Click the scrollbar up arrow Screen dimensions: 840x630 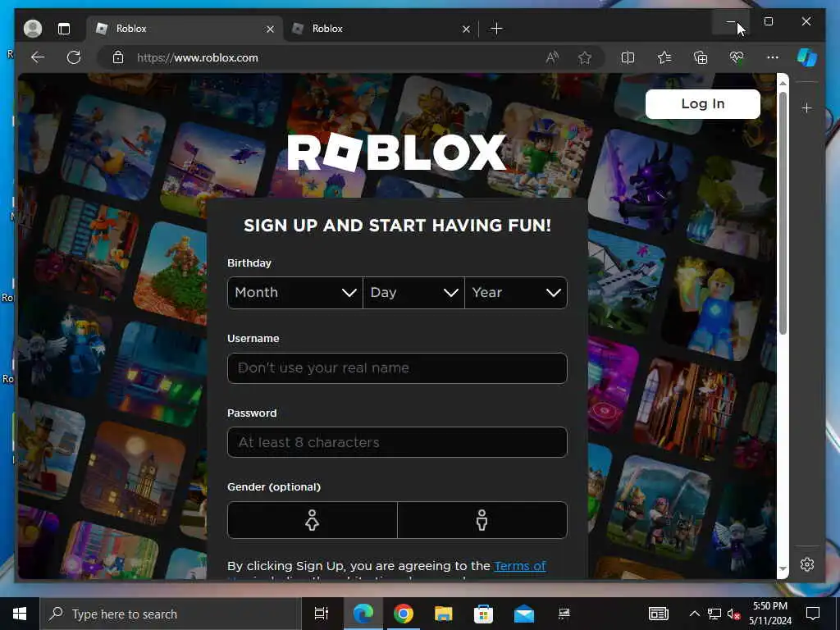pos(783,83)
